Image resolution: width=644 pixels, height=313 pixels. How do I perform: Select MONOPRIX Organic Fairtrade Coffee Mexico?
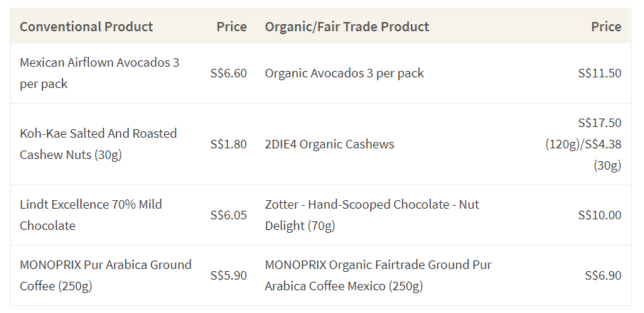click(378, 275)
